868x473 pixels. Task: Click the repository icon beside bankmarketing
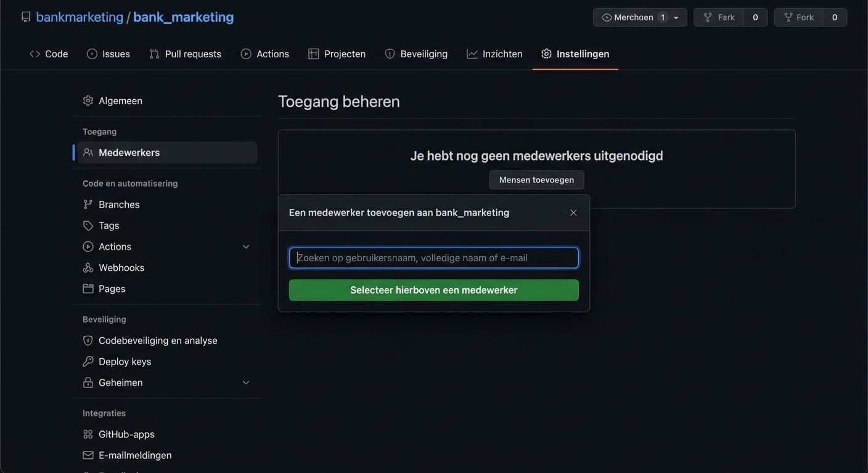click(x=26, y=17)
